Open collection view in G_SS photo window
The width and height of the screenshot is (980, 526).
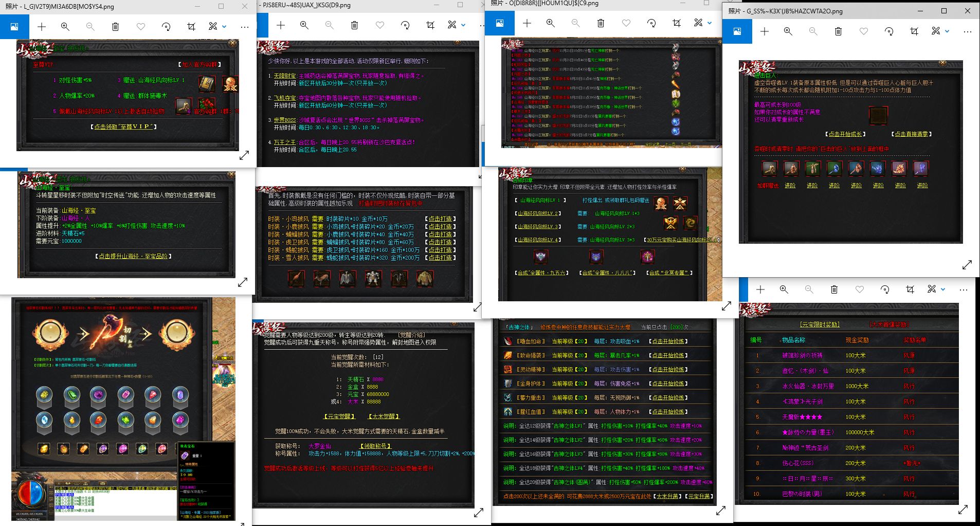point(737,31)
